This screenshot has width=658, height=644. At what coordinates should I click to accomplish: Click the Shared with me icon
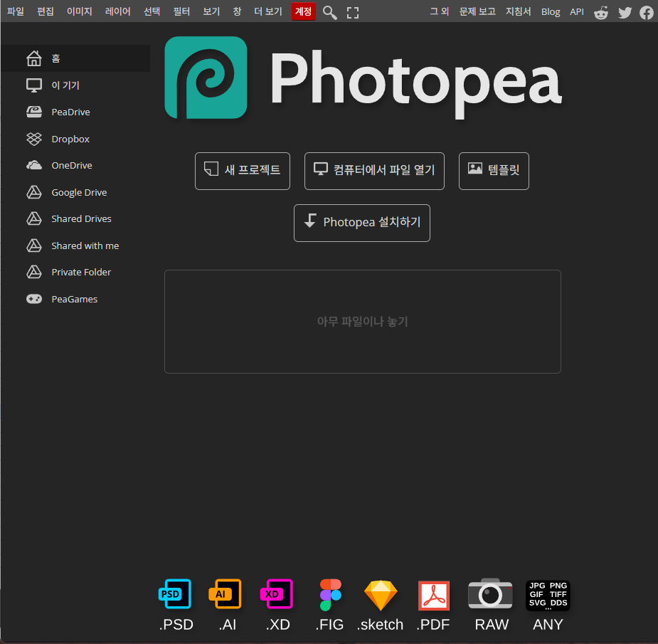tap(34, 246)
